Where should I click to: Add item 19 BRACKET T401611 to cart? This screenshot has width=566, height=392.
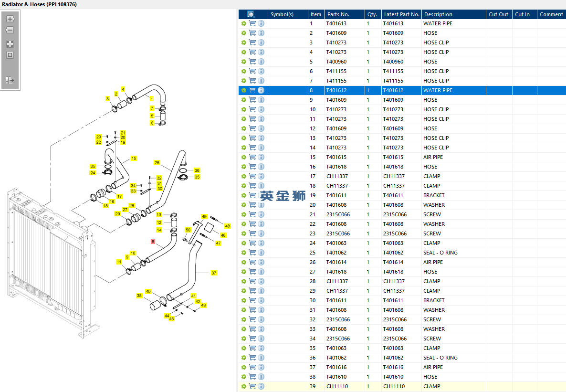pyautogui.click(x=252, y=195)
